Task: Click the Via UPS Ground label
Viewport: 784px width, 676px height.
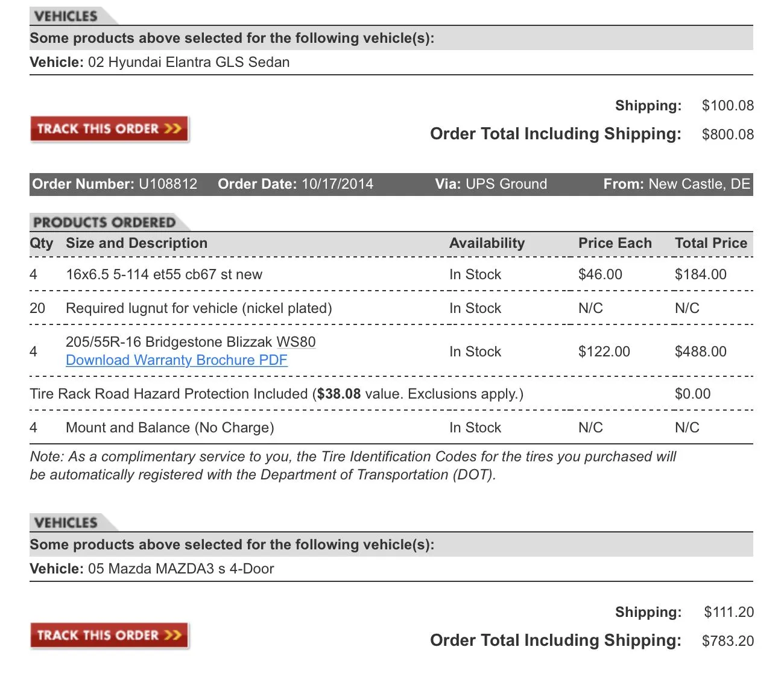Action: [491, 184]
